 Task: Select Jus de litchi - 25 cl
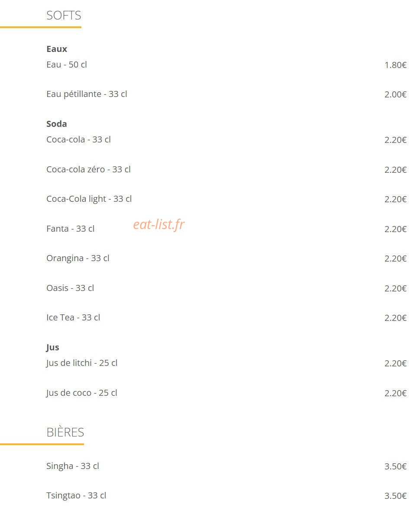tap(82, 363)
